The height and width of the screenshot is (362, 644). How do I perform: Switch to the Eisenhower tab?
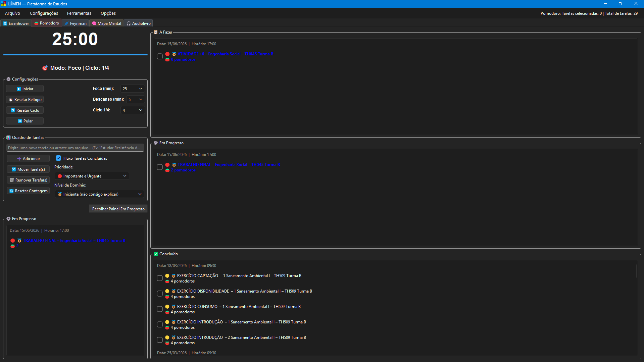coord(16,23)
